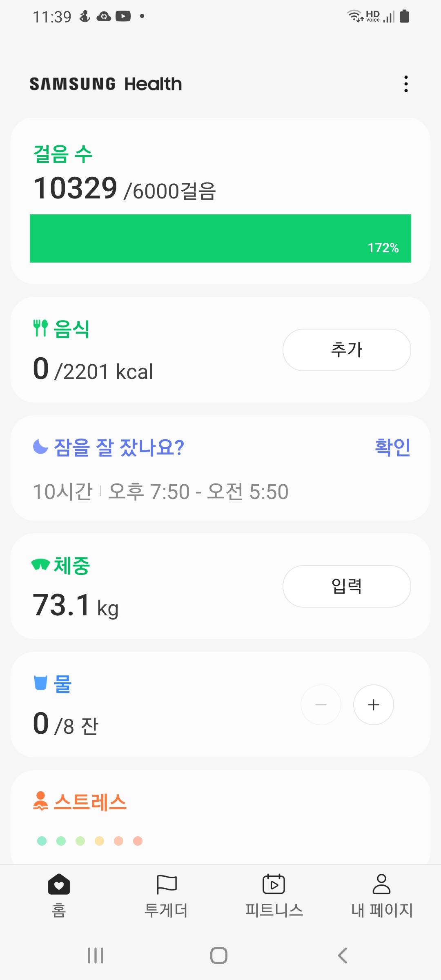441x980 pixels.
Task: Tap the water cup icon
Action: [x=40, y=682]
